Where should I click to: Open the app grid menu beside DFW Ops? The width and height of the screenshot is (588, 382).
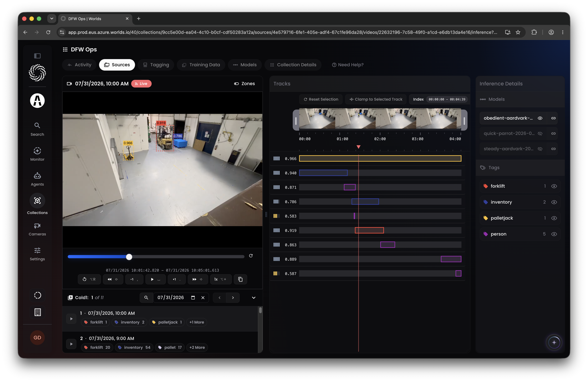65,50
